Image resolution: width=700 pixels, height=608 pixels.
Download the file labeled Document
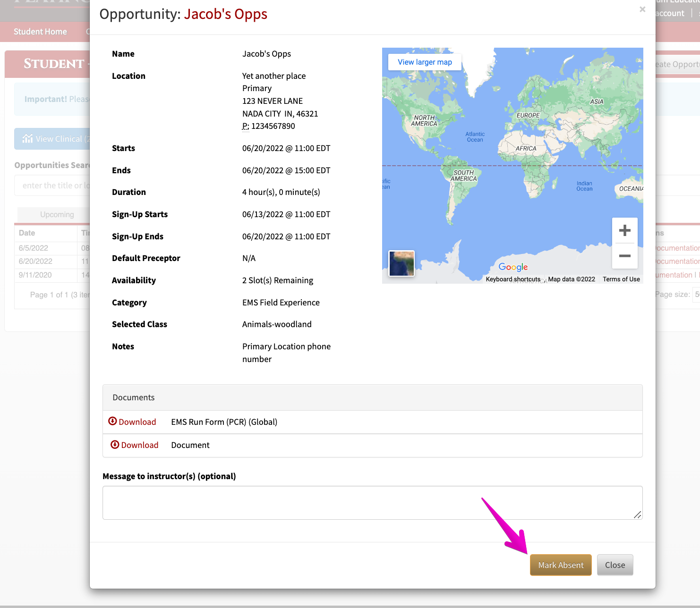[x=139, y=445]
